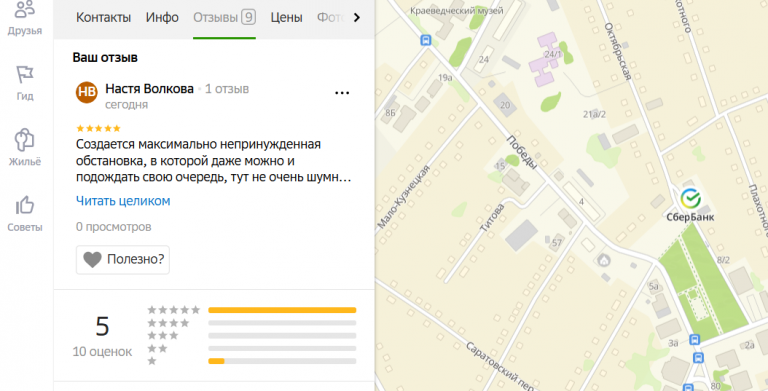Filter reviews by five-star rating bar
This screenshot has width=768, height=391.
click(282, 310)
